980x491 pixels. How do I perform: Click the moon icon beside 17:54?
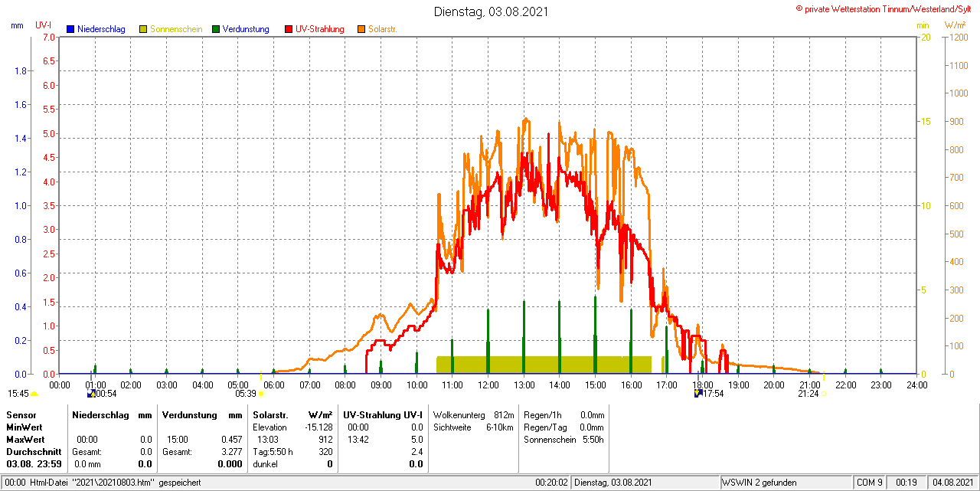pyautogui.click(x=697, y=394)
